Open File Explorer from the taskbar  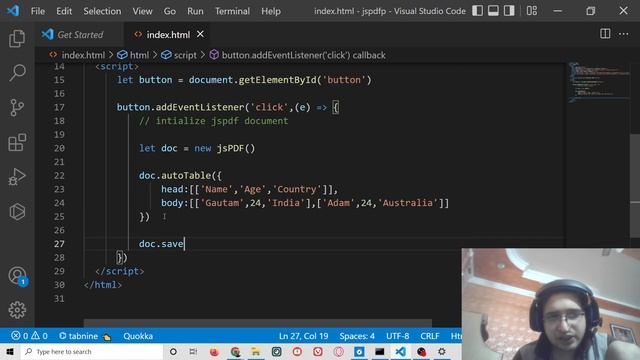tap(256, 351)
